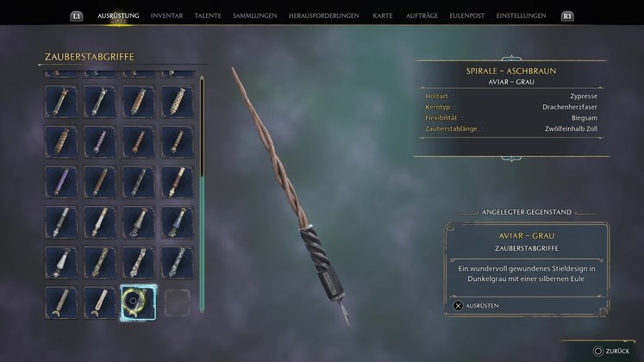This screenshot has height=362, width=644.
Task: Choose the perforated tan wand handle
Action: pyautogui.click(x=177, y=102)
